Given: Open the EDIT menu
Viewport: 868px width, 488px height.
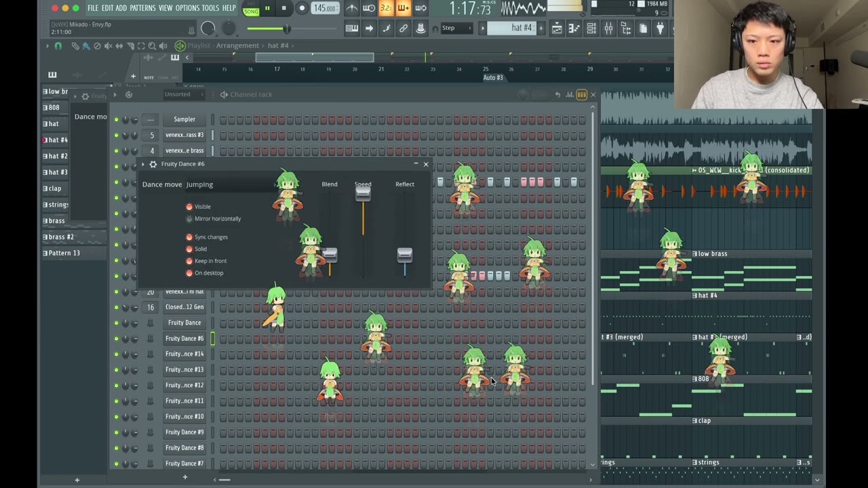Looking at the screenshot, I should 107,8.
